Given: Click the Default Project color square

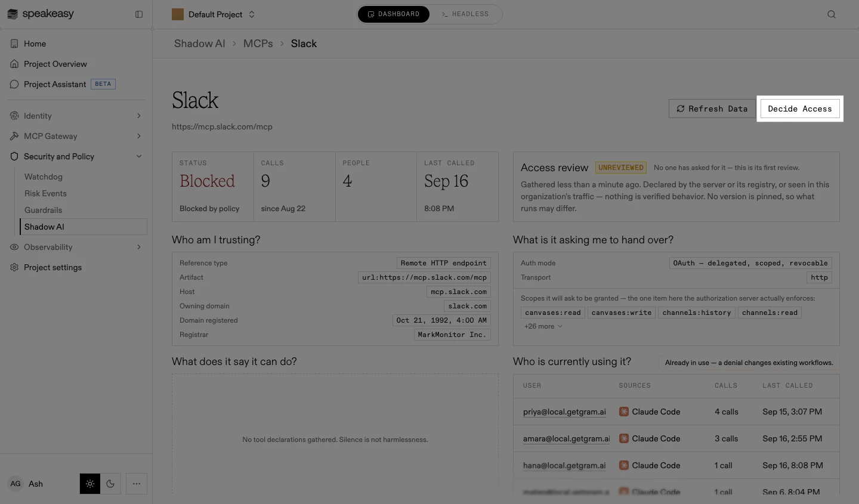Looking at the screenshot, I should click(x=178, y=14).
